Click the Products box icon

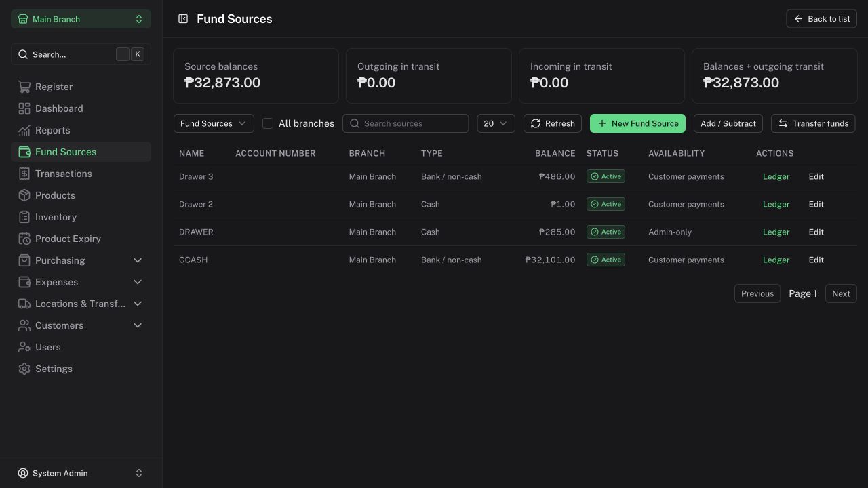pos(24,195)
